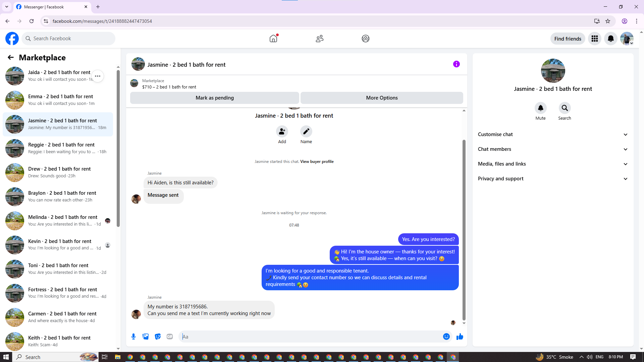The width and height of the screenshot is (644, 362).
Task: Click the chat messages scrollbar
Action: (464, 230)
